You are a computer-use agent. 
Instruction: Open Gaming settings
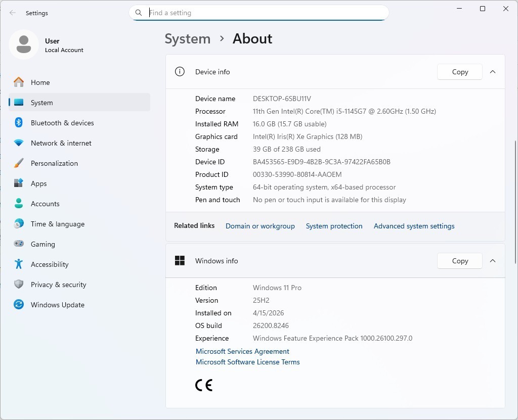[79, 244]
